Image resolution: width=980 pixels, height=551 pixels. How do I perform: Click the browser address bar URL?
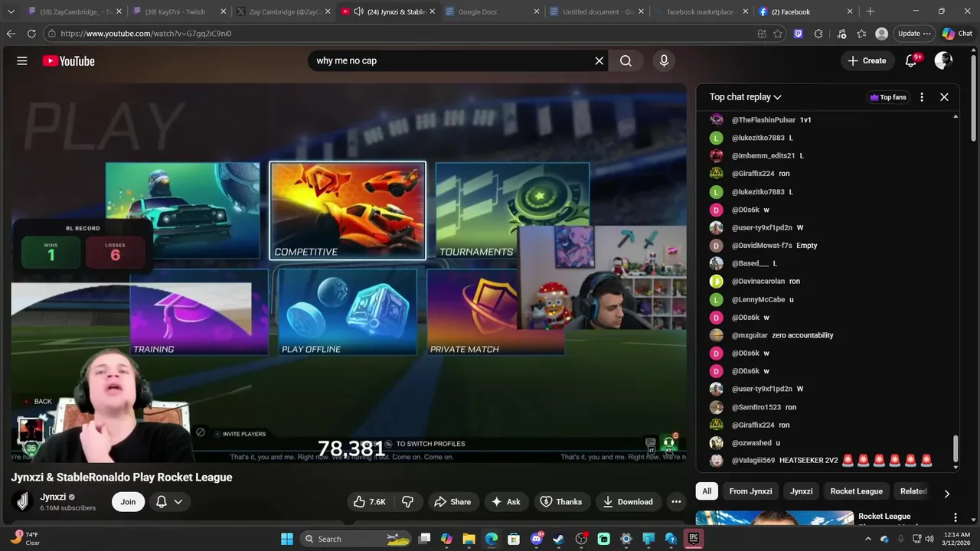pos(145,34)
